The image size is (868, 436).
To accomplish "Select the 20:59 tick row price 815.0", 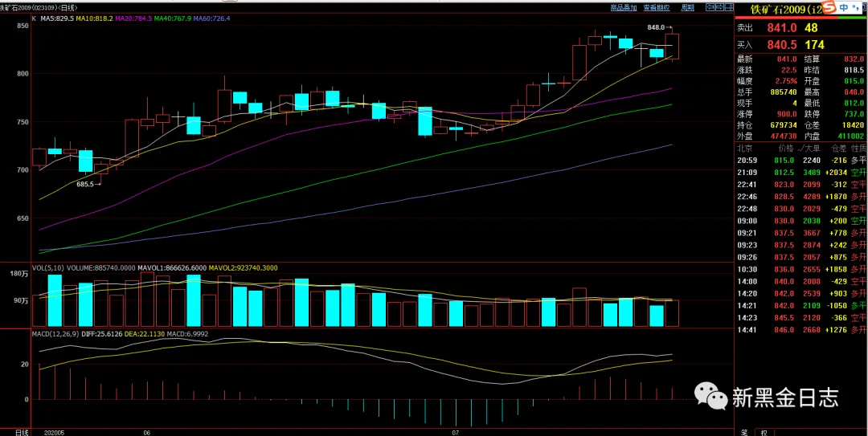I will click(785, 160).
